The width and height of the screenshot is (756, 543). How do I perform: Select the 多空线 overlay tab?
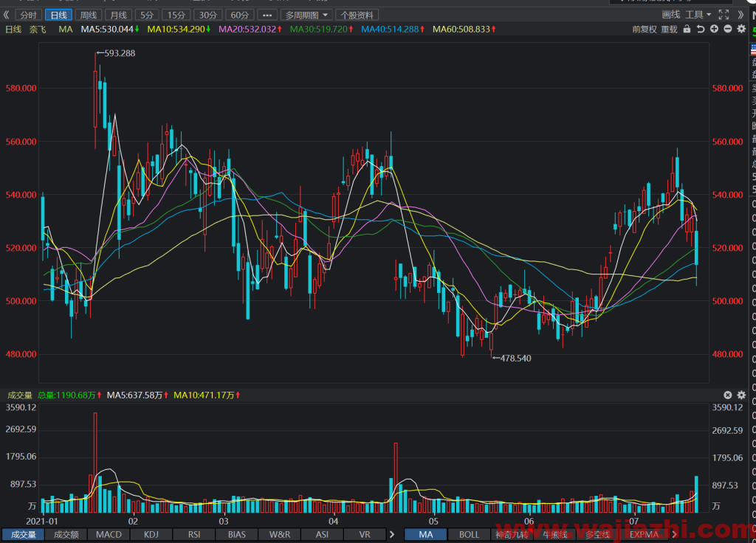598,535
